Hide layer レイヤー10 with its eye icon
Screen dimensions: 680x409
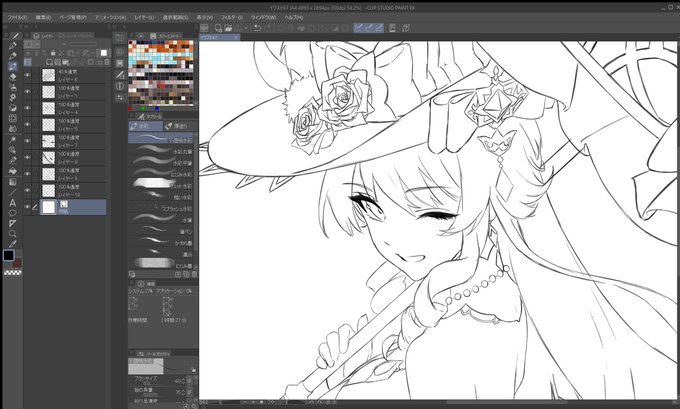[x=28, y=190]
